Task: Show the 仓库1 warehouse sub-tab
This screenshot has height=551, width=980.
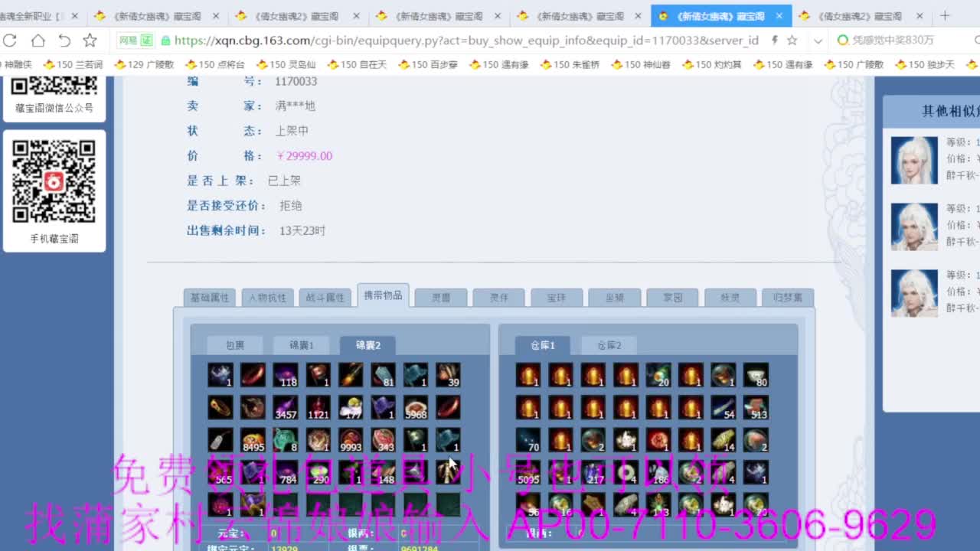Action: 543,345
